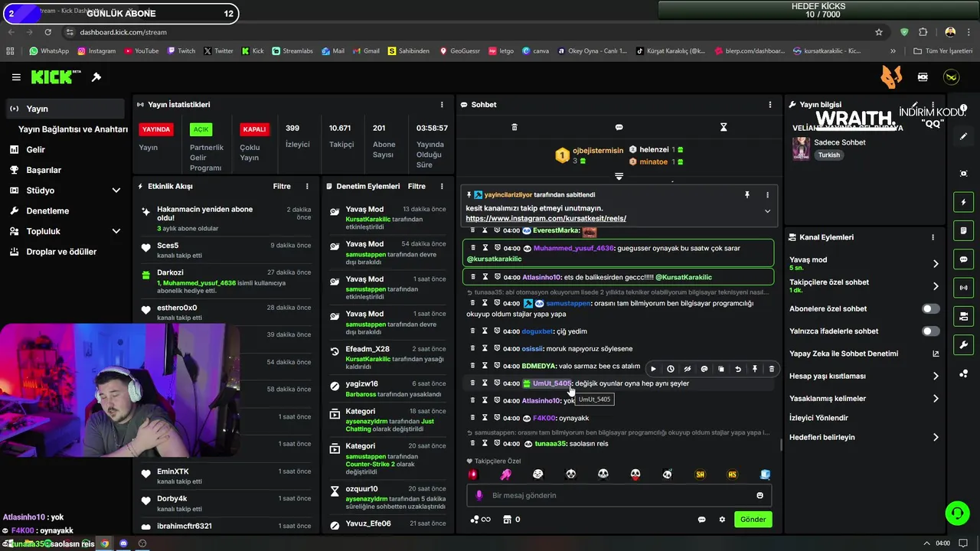Open the hamburger menu beside the Kick logo
The height and width of the screenshot is (551, 980).
pyautogui.click(x=16, y=77)
